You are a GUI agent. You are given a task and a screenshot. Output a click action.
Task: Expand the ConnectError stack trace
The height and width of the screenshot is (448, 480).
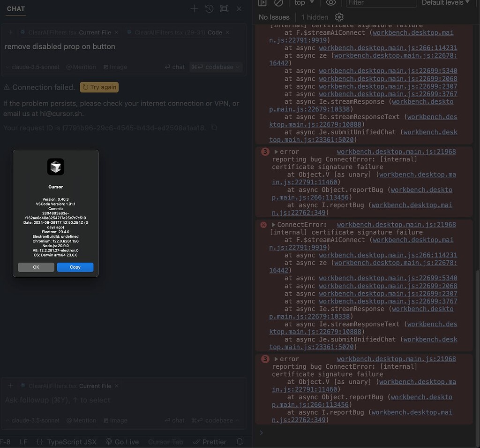(x=274, y=224)
